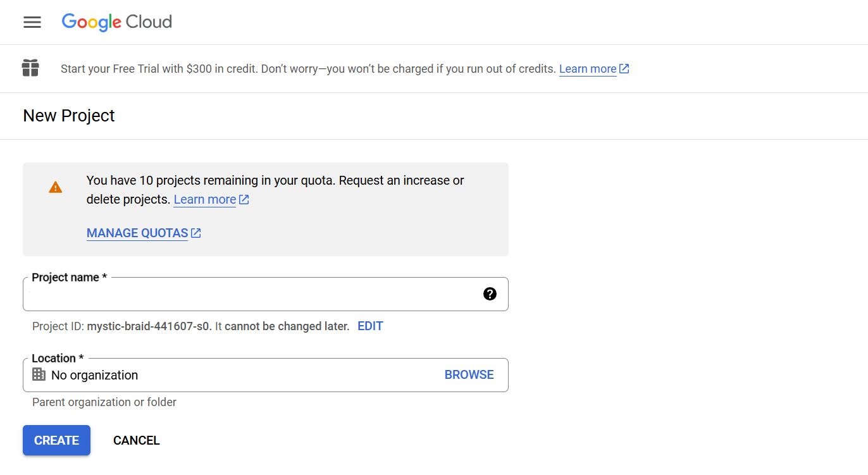Click external-link icon beside quota Learn more
The image size is (868, 475).
pos(244,200)
